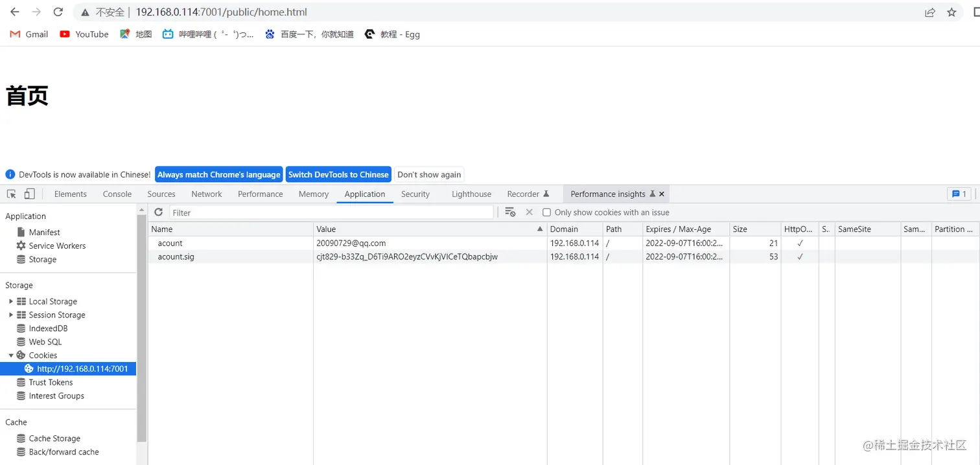Focus the cookie Filter input field
This screenshot has height=465, width=980.
tap(331, 212)
